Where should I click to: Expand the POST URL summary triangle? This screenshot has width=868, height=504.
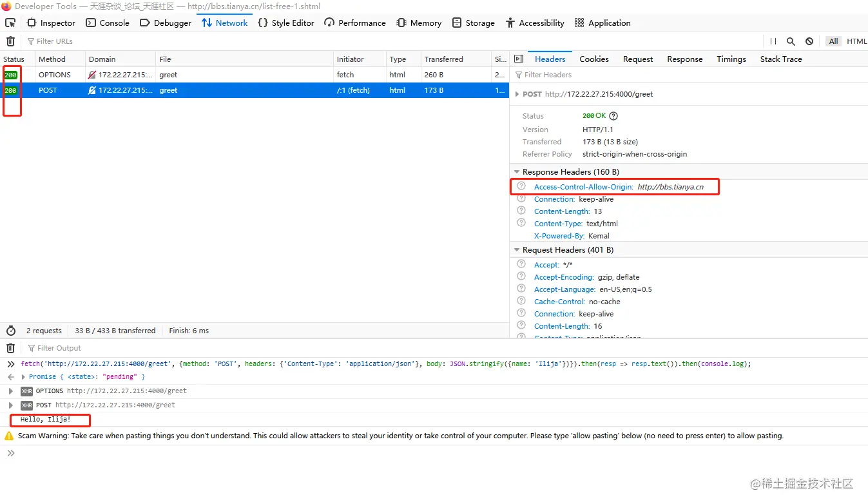[517, 94]
